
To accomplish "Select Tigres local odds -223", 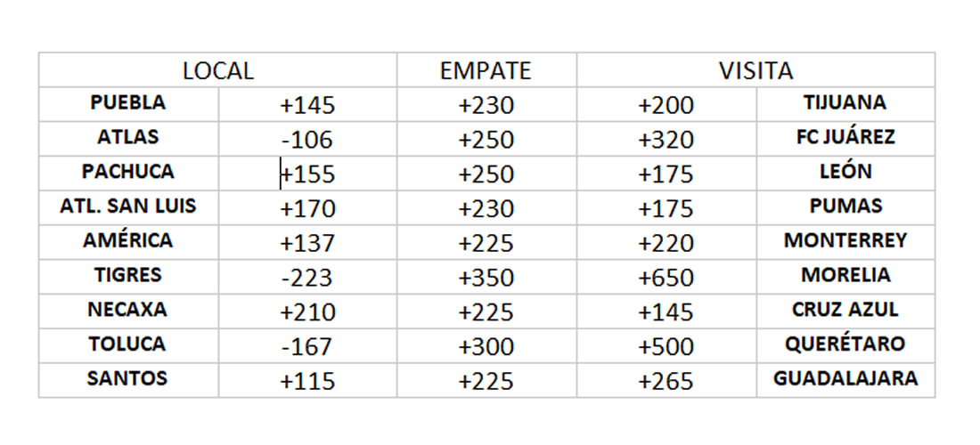I will click(307, 277).
